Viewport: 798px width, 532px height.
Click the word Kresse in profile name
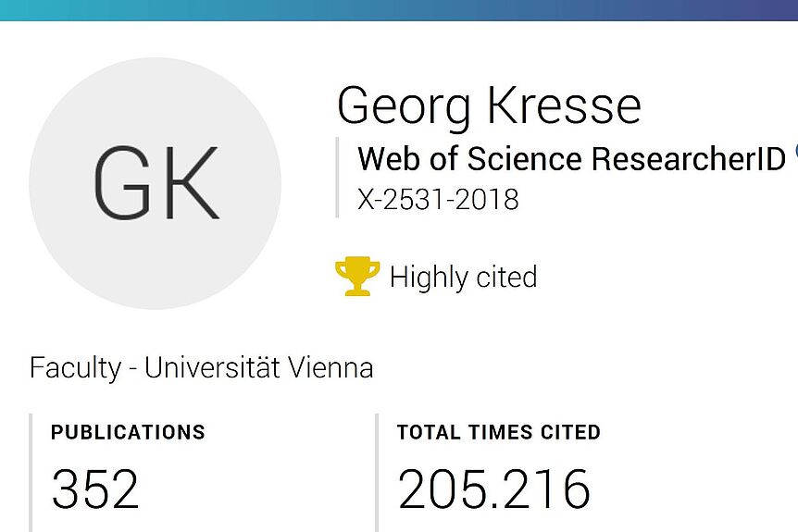pyautogui.click(x=565, y=105)
